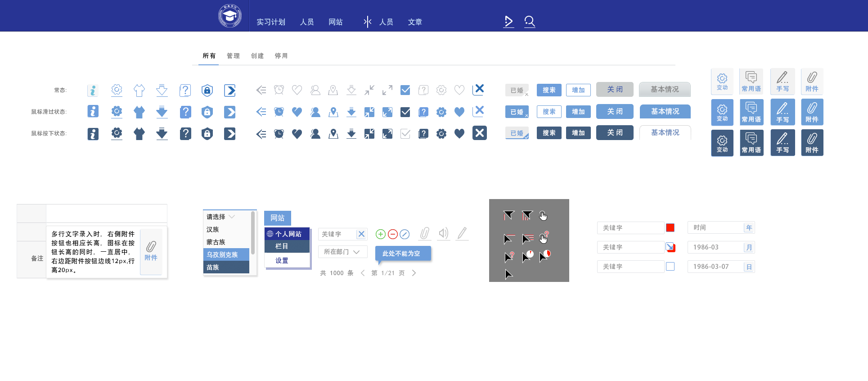Open the 所在部门 dropdown
The image size is (868, 381).
point(342,252)
